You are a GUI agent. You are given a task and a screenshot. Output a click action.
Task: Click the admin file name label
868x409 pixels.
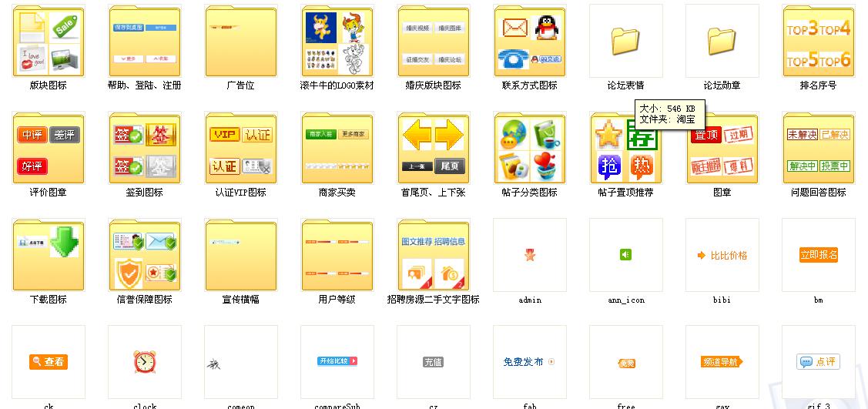[x=530, y=300]
